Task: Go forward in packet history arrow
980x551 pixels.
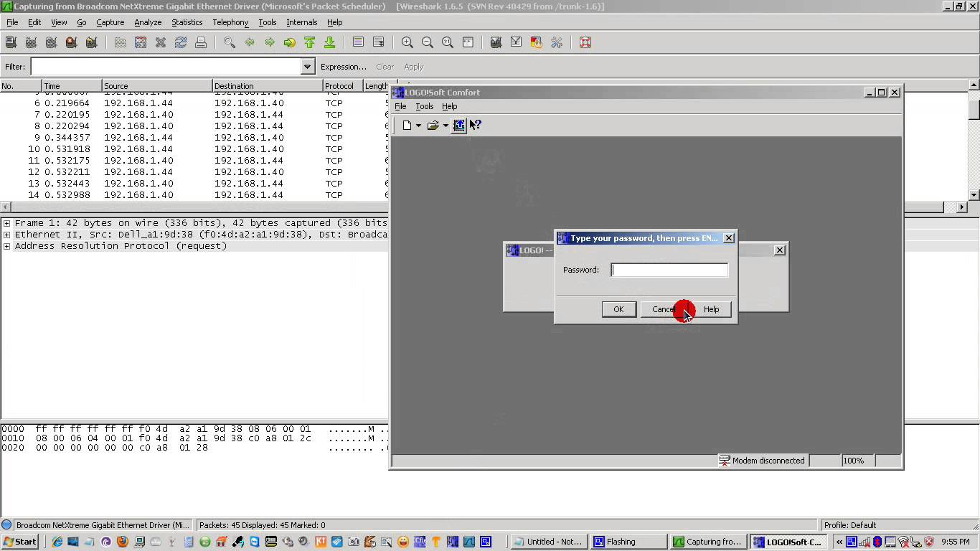Action: 270,42
